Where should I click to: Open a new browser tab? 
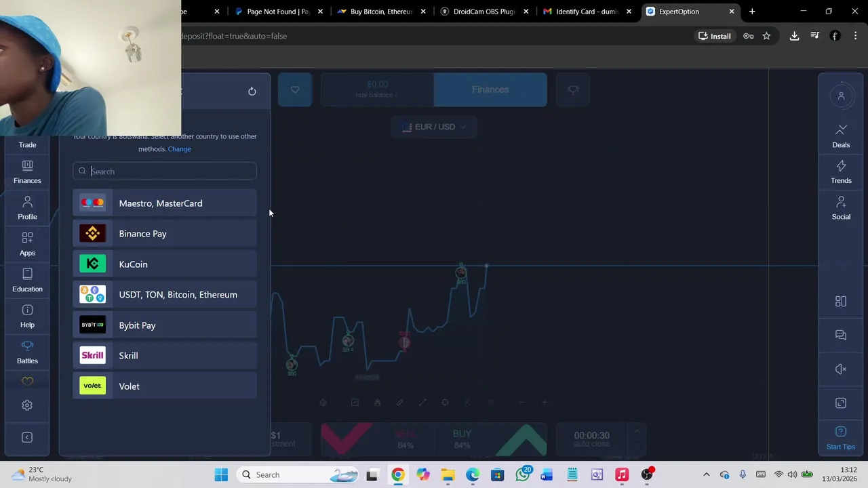click(752, 12)
